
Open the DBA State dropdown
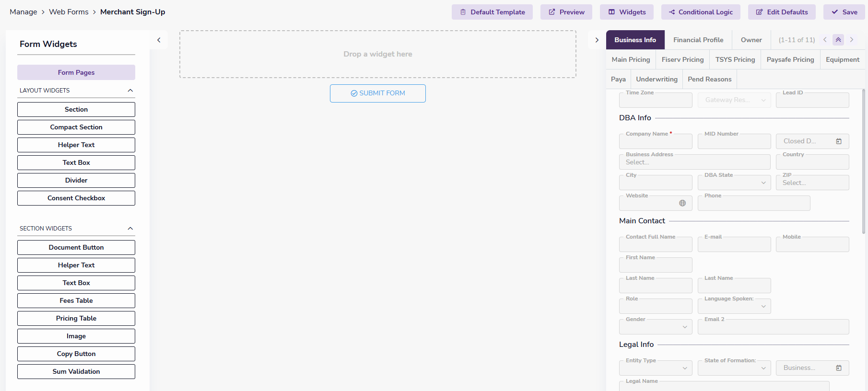763,183
